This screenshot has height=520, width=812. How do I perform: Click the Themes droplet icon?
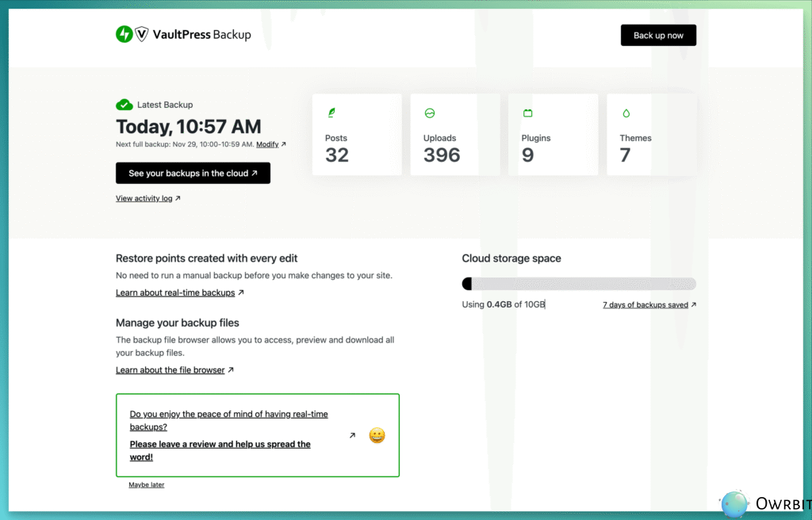(626, 113)
